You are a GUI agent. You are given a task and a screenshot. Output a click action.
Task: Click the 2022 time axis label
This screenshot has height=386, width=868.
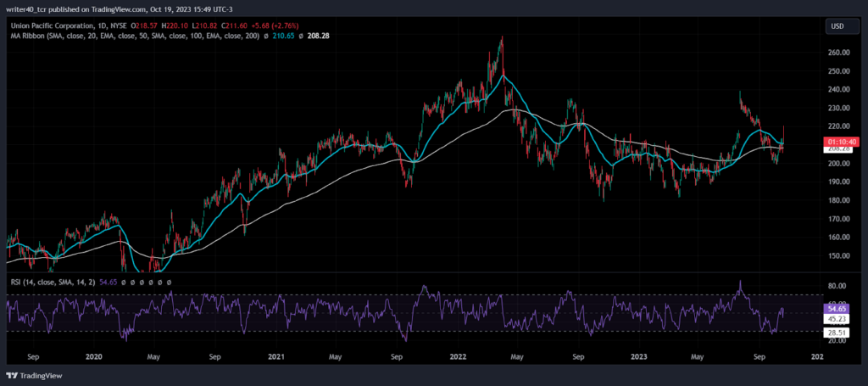(x=457, y=356)
